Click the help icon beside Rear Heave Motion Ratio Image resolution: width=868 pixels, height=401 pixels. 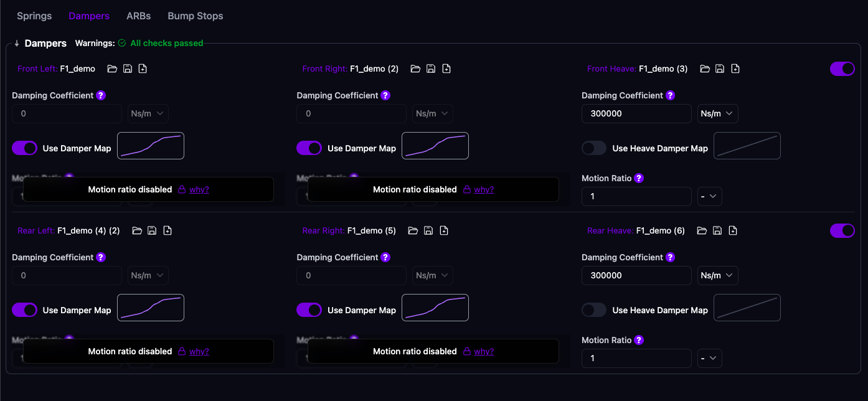tap(639, 340)
